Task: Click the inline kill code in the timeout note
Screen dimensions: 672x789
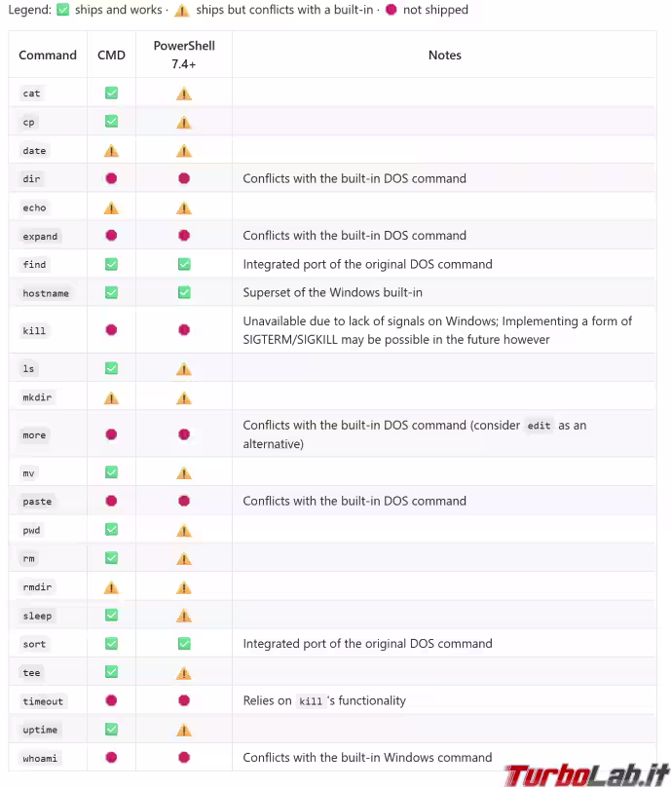Action: (311, 701)
